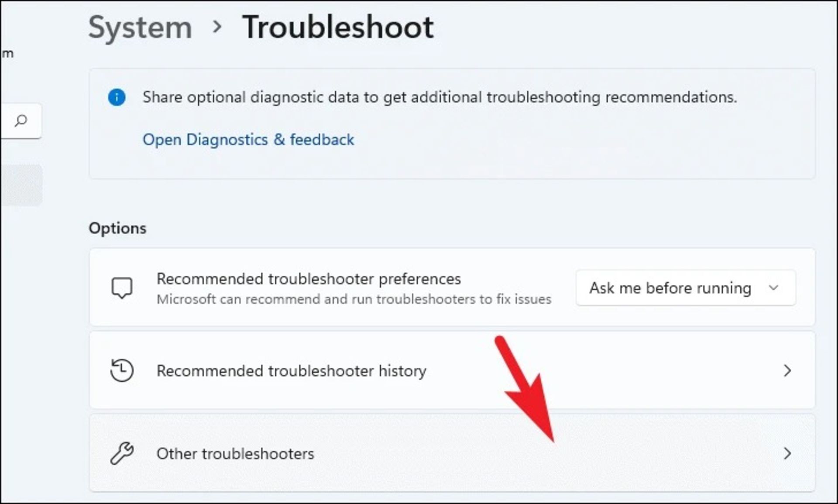Click the "Recommended troubleshooter preferences" title text
Viewport: 838px width, 504px height.
309,279
